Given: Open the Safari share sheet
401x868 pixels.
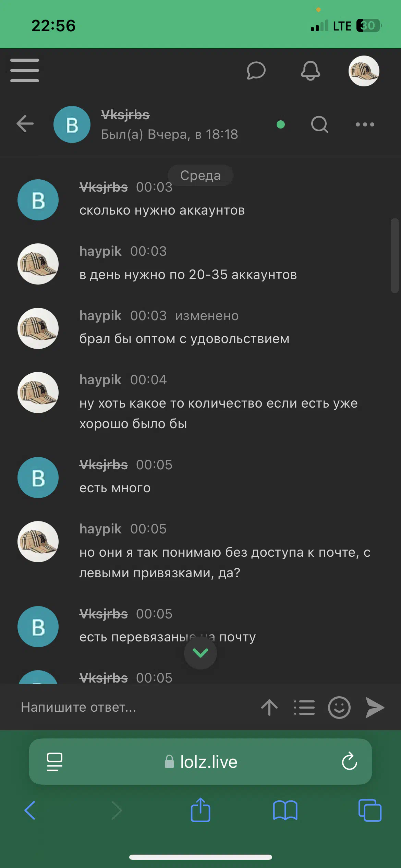Looking at the screenshot, I should point(200,810).
